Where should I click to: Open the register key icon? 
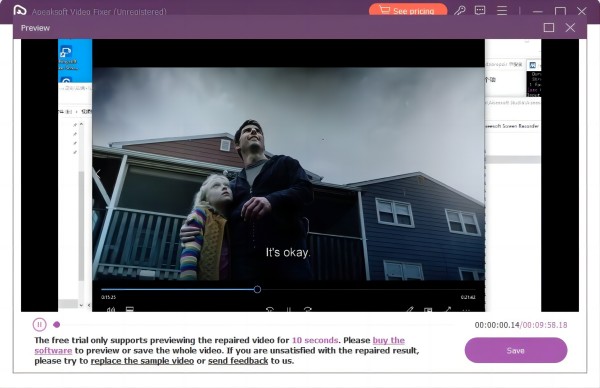click(x=460, y=10)
